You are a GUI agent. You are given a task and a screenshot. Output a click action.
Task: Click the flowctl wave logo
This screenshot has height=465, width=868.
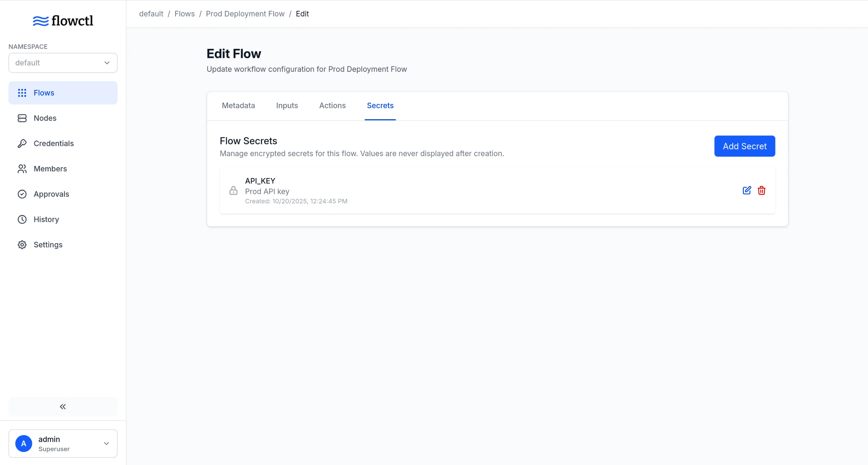pyautogui.click(x=40, y=21)
